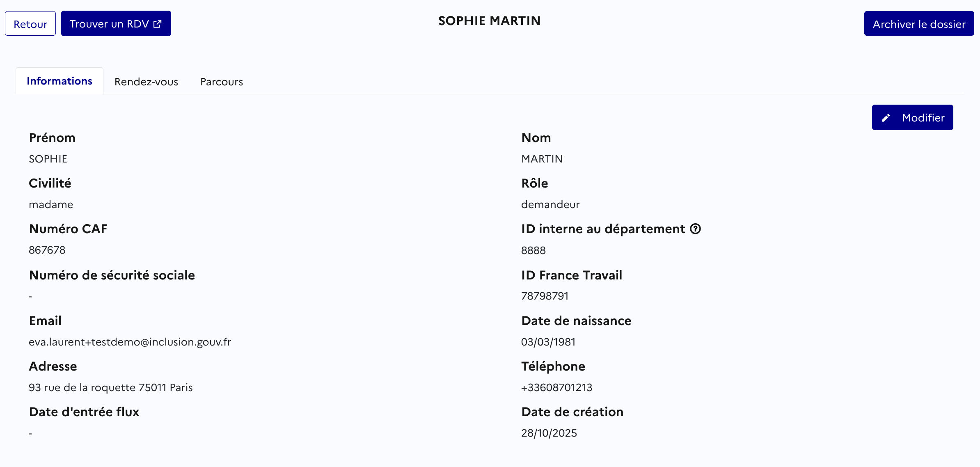Click the pencil icon in Modifier button
Screen dimensions: 980x467
point(886,118)
